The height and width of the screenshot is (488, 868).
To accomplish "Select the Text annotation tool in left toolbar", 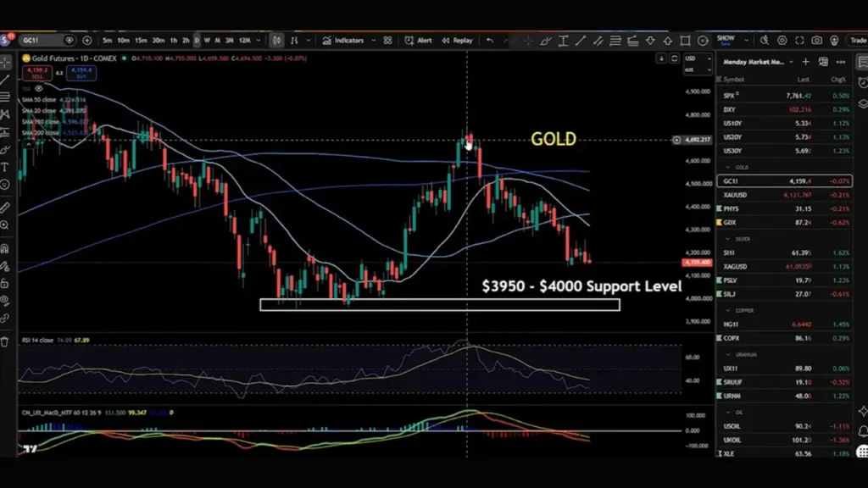I will [x=5, y=167].
